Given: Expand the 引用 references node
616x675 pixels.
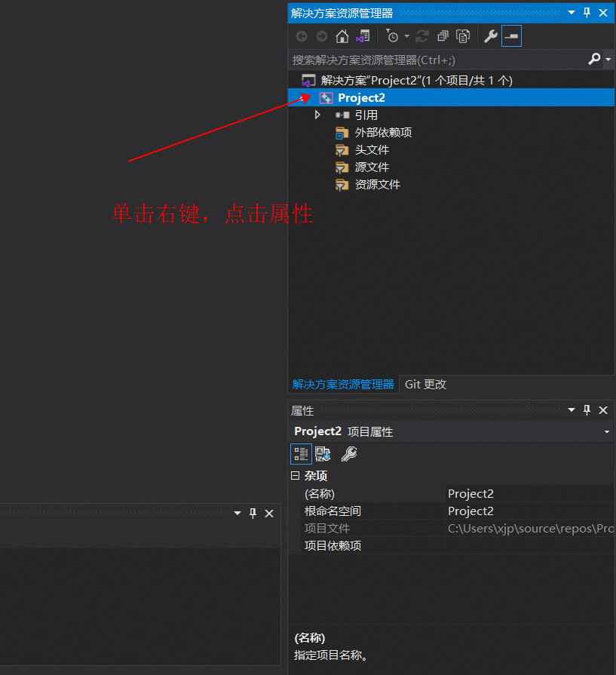Looking at the screenshot, I should (317, 115).
